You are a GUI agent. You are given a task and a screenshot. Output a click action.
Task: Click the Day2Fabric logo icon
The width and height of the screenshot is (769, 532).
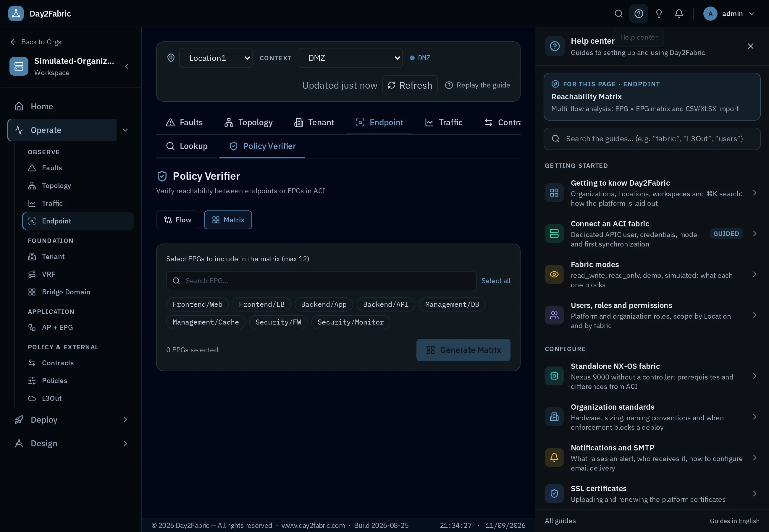pyautogui.click(x=16, y=14)
